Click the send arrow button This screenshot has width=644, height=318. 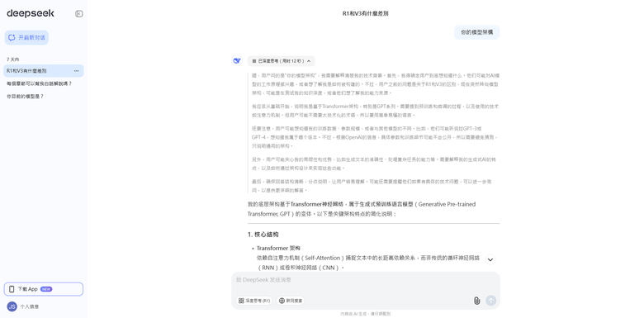click(x=490, y=301)
